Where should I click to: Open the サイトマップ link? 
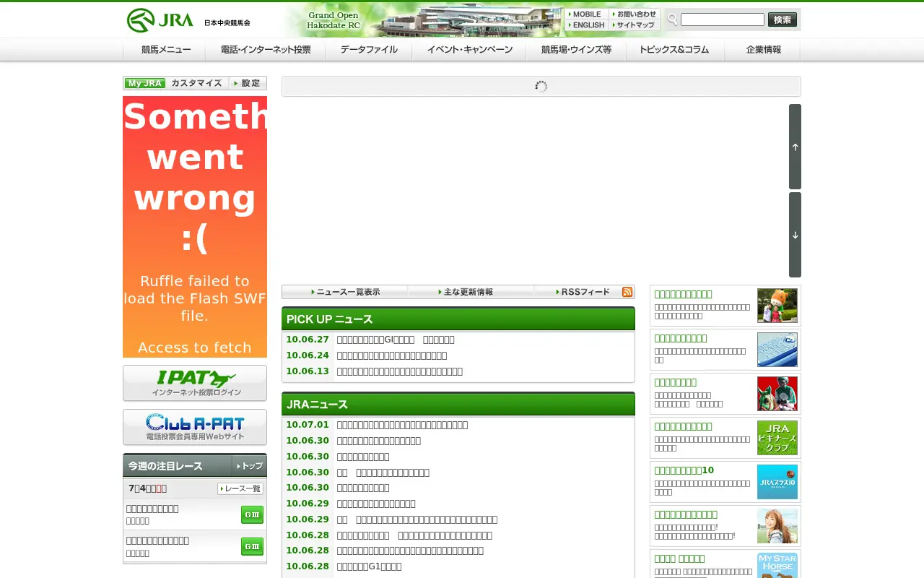click(635, 25)
